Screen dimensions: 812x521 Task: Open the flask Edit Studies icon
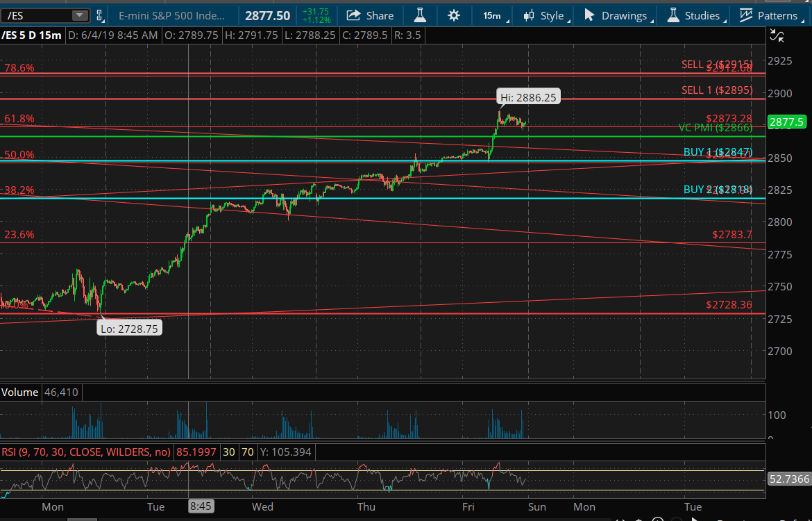point(420,15)
